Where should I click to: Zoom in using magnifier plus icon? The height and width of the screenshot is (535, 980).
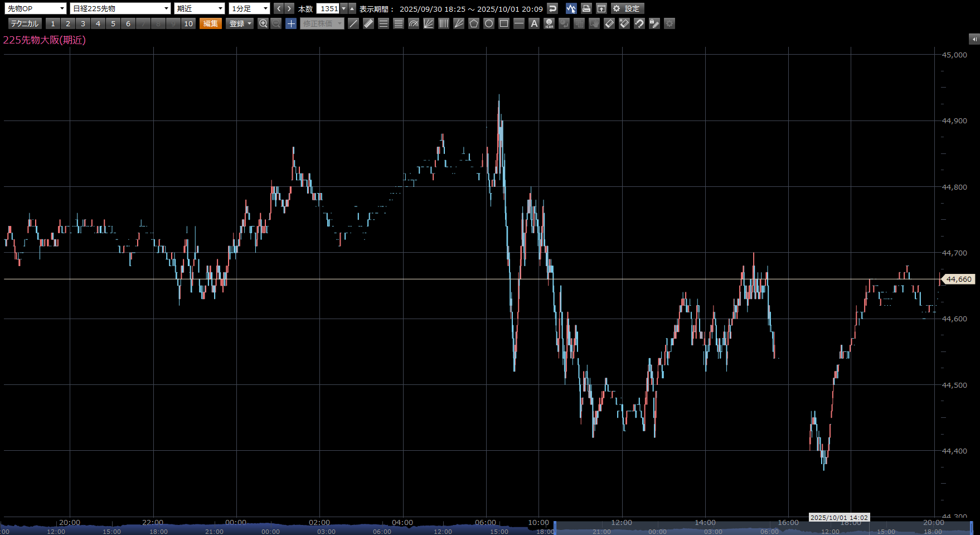263,23
